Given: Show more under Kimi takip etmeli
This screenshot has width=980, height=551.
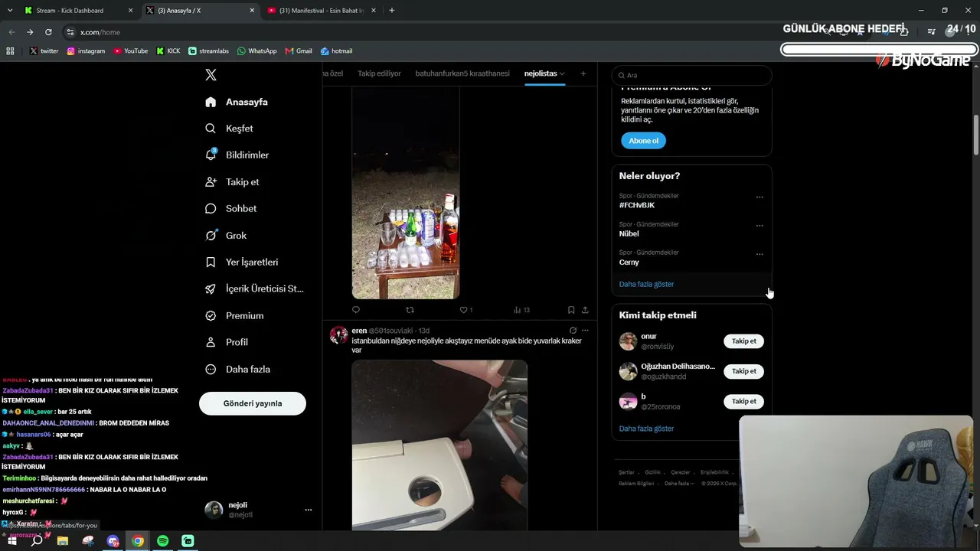Looking at the screenshot, I should tap(647, 429).
